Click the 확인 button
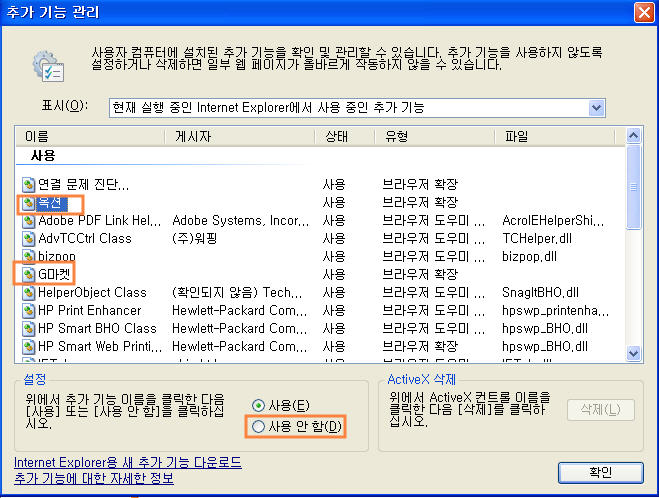Image resolution: width=659 pixels, height=498 pixels. 601,473
